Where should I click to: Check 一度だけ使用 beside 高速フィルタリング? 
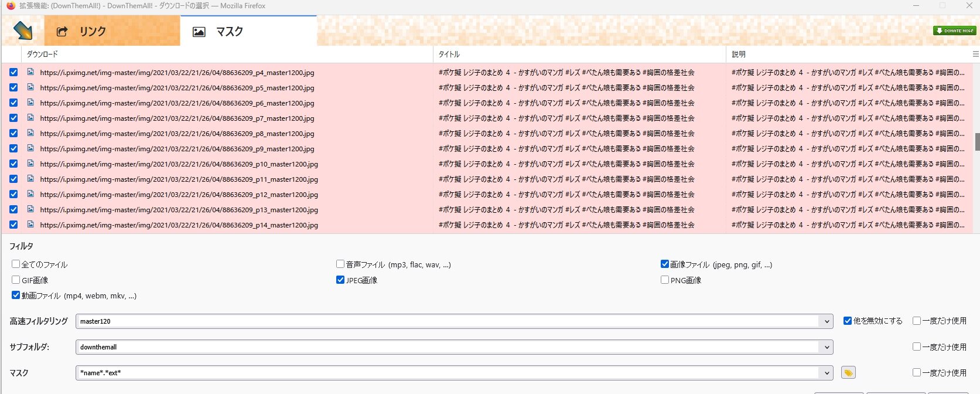(x=917, y=321)
